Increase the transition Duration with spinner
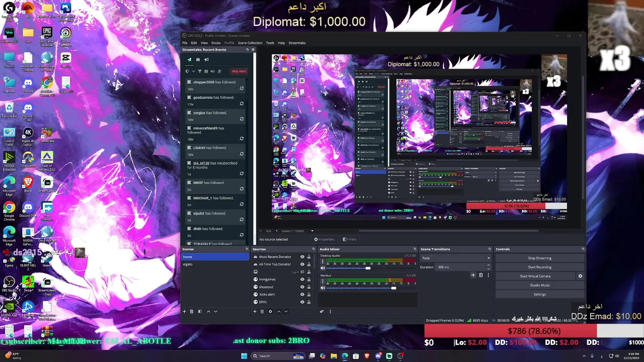Viewport: 644px width, 362px height. [x=488, y=265]
